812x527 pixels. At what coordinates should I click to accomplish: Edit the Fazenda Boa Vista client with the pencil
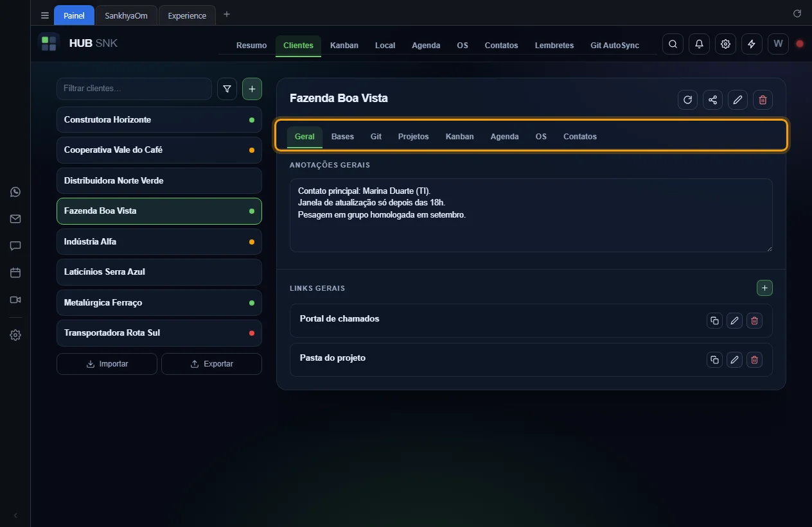click(737, 99)
